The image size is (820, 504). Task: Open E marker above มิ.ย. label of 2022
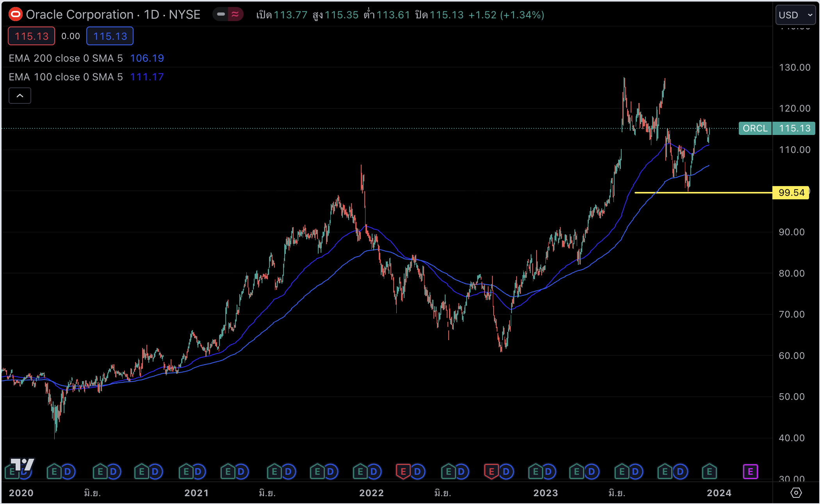click(449, 472)
